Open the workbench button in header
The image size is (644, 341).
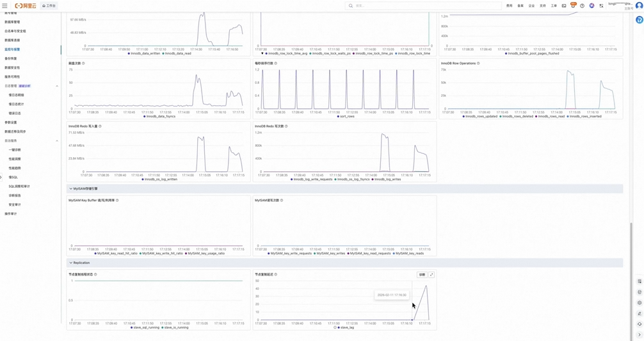point(49,6)
